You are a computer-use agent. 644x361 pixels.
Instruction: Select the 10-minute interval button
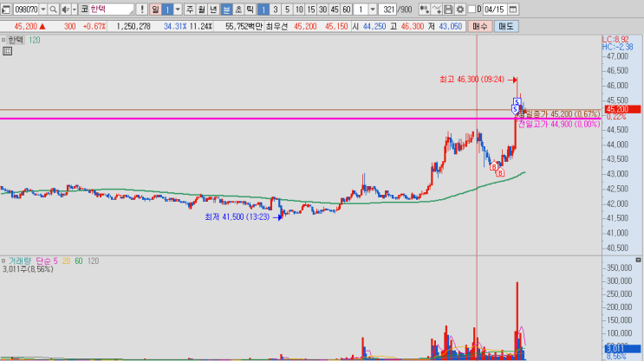pos(299,9)
